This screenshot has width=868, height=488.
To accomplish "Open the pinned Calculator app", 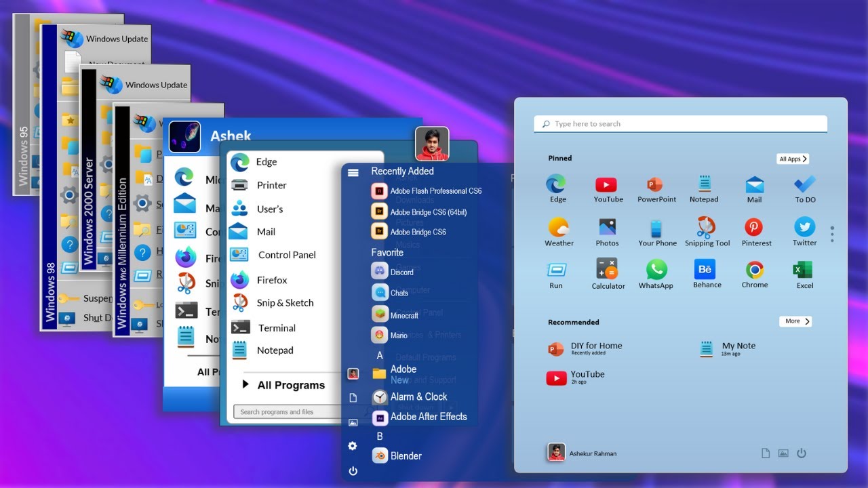I will pos(608,274).
